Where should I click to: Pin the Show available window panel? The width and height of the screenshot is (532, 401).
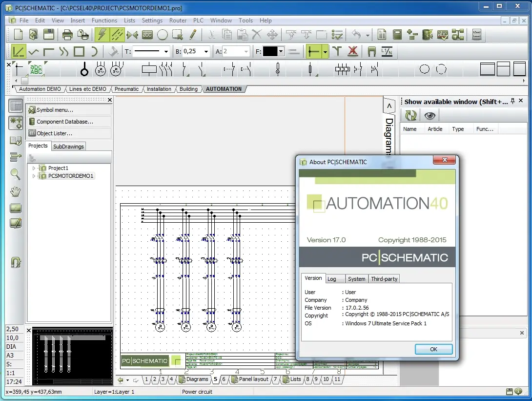(512, 101)
